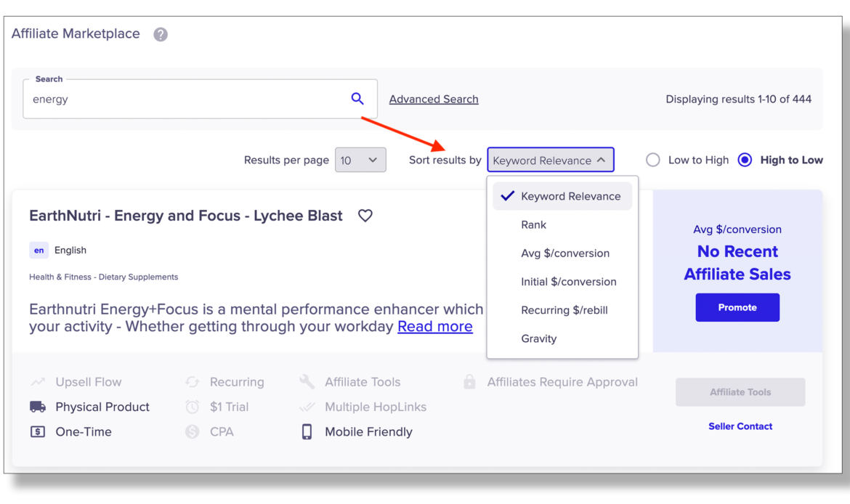Click 'No Recent Affiliate Sales' text
Image resolution: width=850 pixels, height=504 pixels.
737,263
